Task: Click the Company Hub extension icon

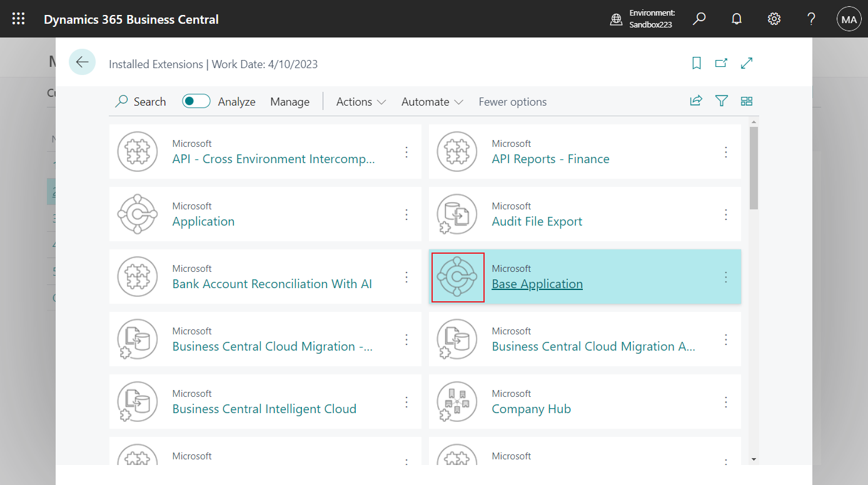Action: pos(457,401)
